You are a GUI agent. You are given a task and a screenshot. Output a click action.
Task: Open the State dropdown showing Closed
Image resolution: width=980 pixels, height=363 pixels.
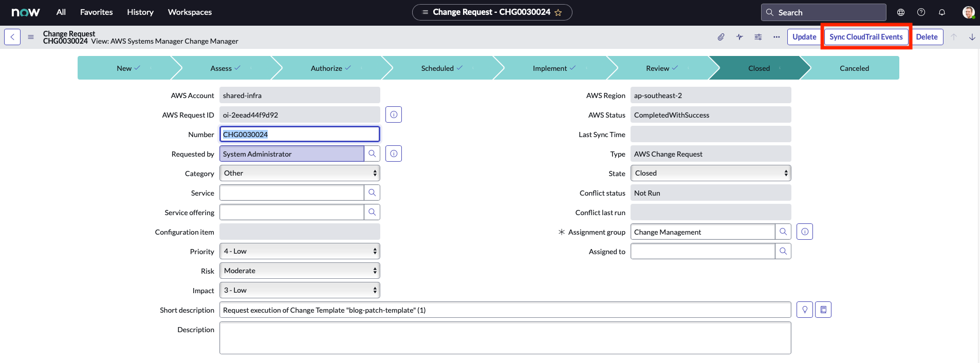pyautogui.click(x=711, y=173)
